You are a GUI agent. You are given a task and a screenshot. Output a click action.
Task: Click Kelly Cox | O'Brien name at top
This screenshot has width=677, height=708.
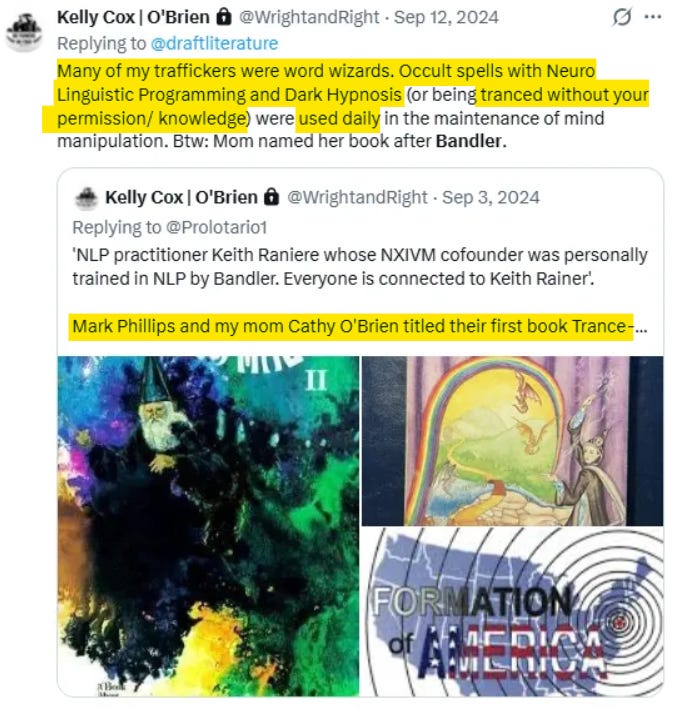coord(133,17)
